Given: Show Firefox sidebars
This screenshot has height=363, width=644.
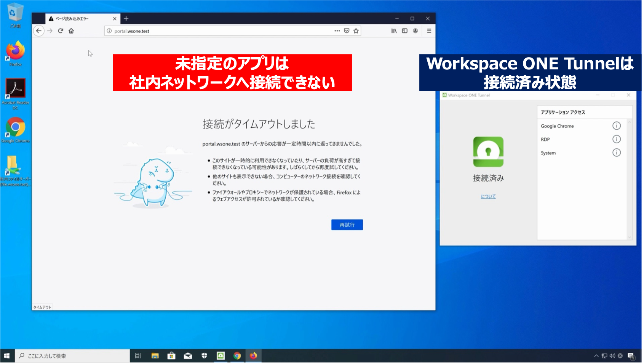Looking at the screenshot, I should (x=405, y=31).
